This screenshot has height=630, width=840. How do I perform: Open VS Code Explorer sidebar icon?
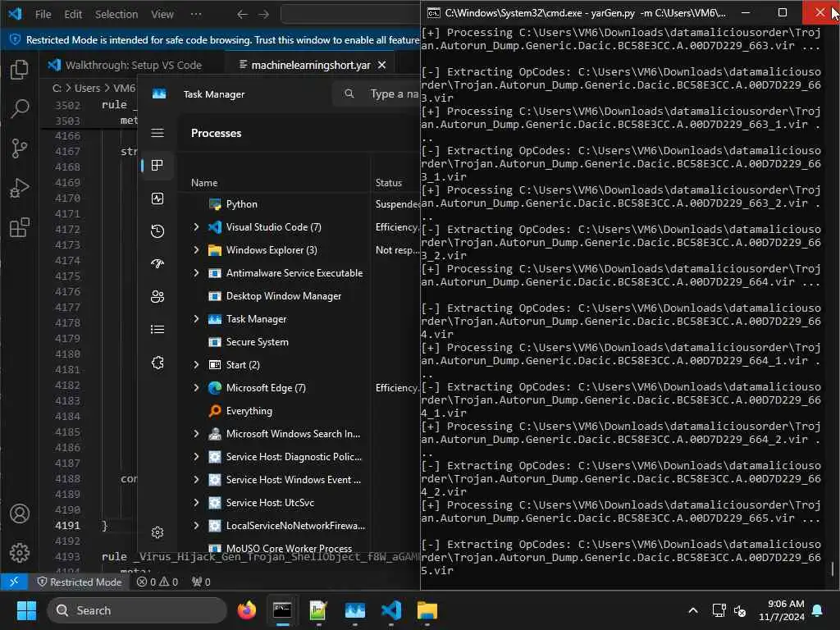[x=20, y=70]
